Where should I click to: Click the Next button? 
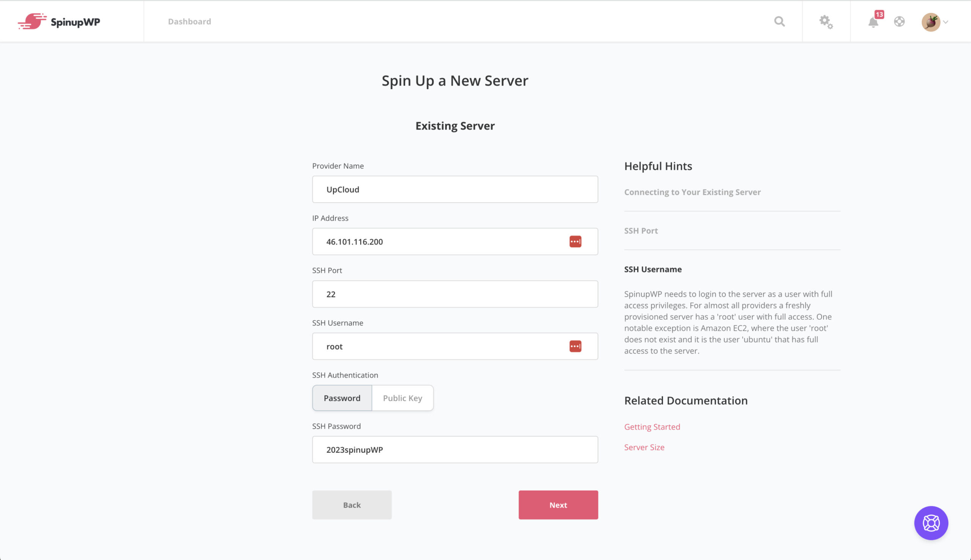558,505
